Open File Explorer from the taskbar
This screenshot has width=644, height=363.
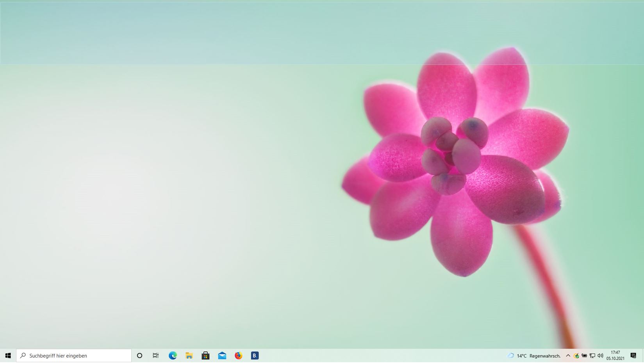[x=189, y=356]
